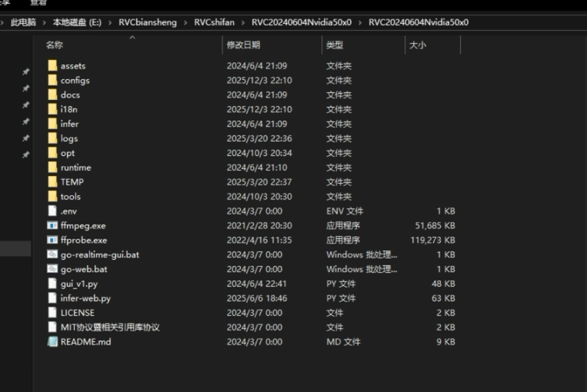Select the opt folder icon

(52, 153)
